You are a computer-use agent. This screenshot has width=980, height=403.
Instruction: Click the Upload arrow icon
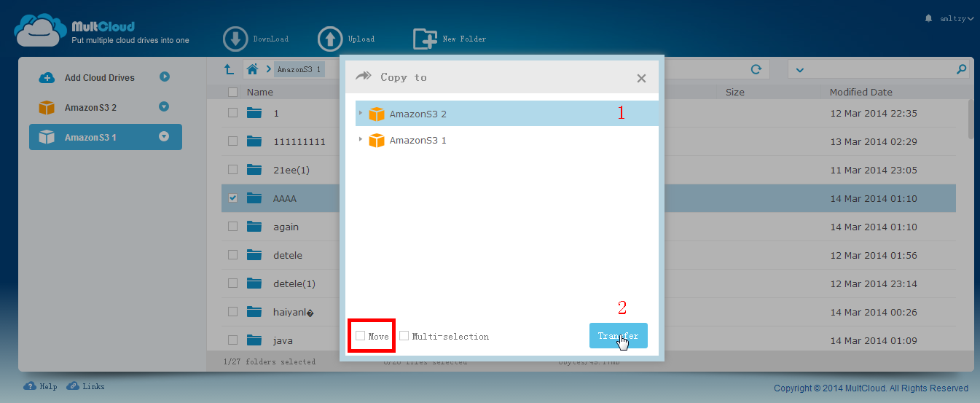(330, 39)
